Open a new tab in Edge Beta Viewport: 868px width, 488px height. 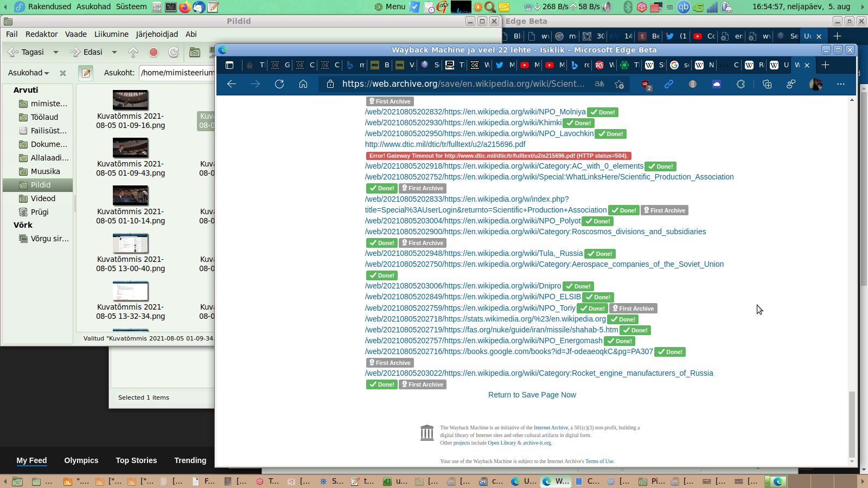[825, 65]
